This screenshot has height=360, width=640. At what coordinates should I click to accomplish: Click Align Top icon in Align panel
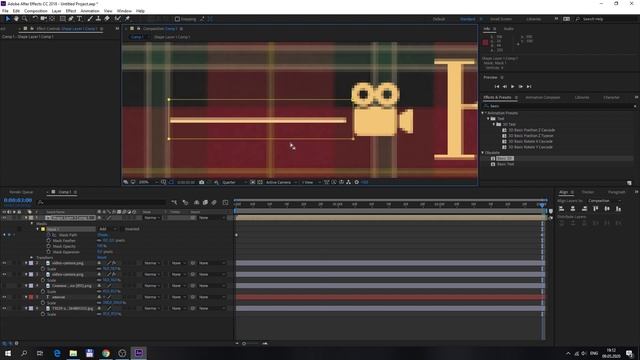point(596,209)
